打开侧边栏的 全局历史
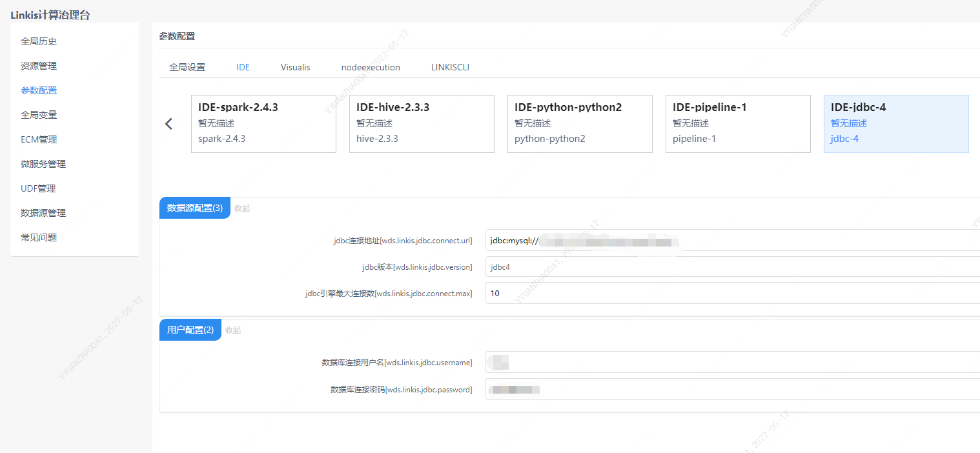 tap(39, 41)
